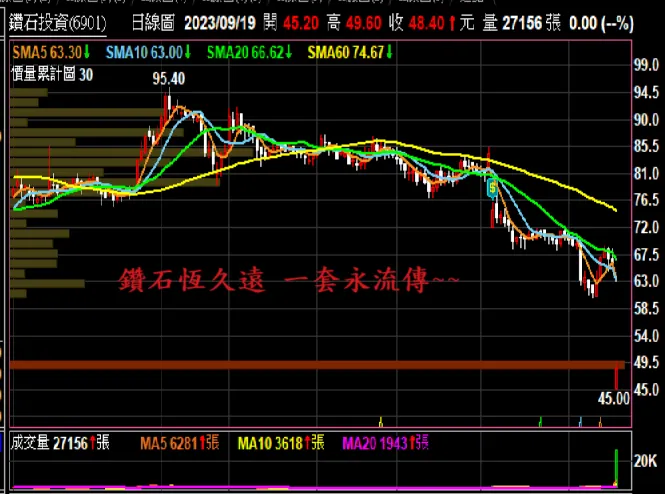Click the 20K volume axis label
Screen dimensions: 665x494
(x=645, y=461)
